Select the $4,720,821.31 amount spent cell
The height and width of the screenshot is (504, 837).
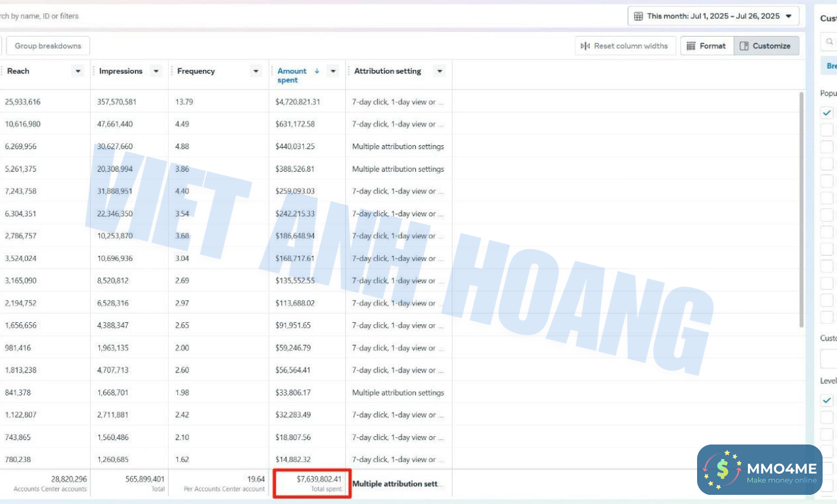click(298, 102)
